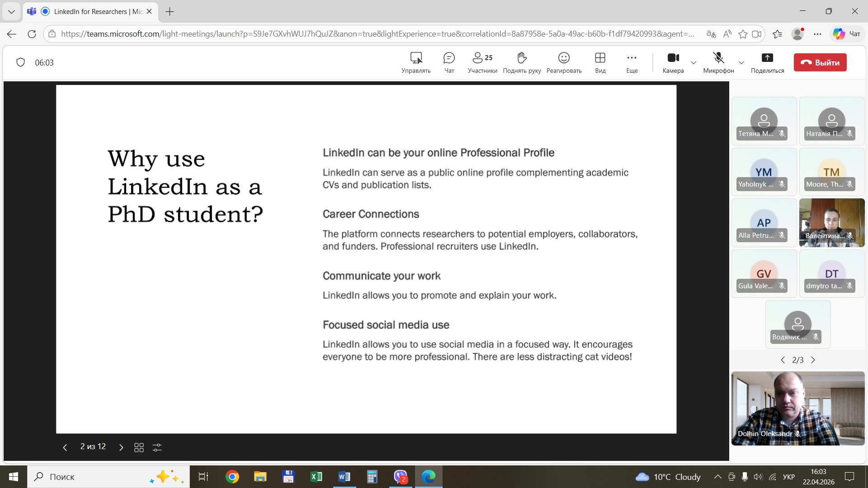The image size is (868, 488).
Task: Go to next participants page
Action: tap(813, 360)
